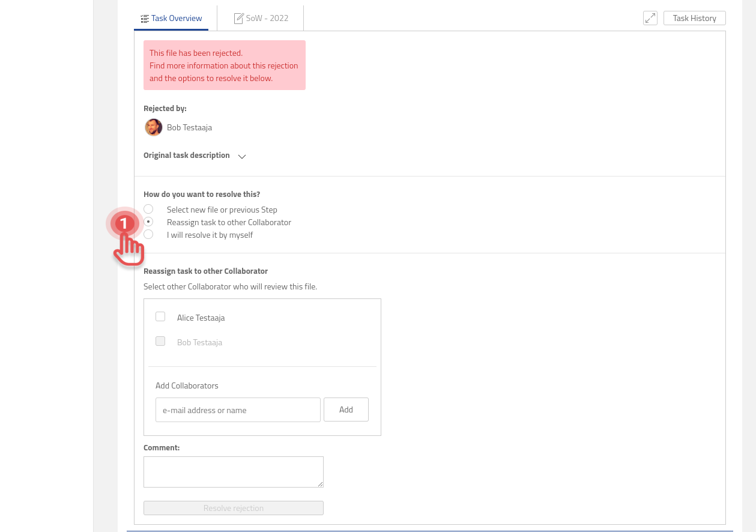Image resolution: width=756 pixels, height=532 pixels.
Task: Click Bob Testaaja's profile avatar
Action: pyautogui.click(x=153, y=127)
